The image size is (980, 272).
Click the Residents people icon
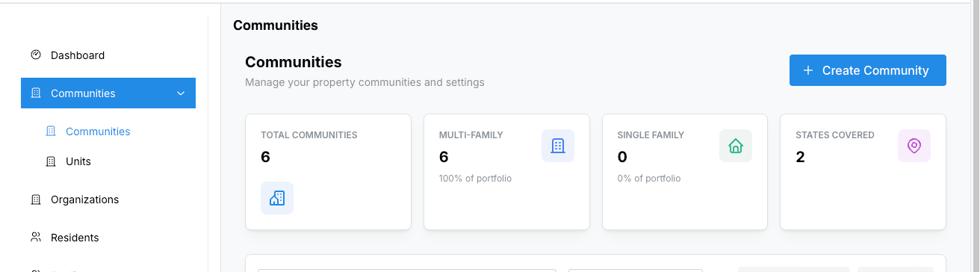pyautogui.click(x=36, y=238)
